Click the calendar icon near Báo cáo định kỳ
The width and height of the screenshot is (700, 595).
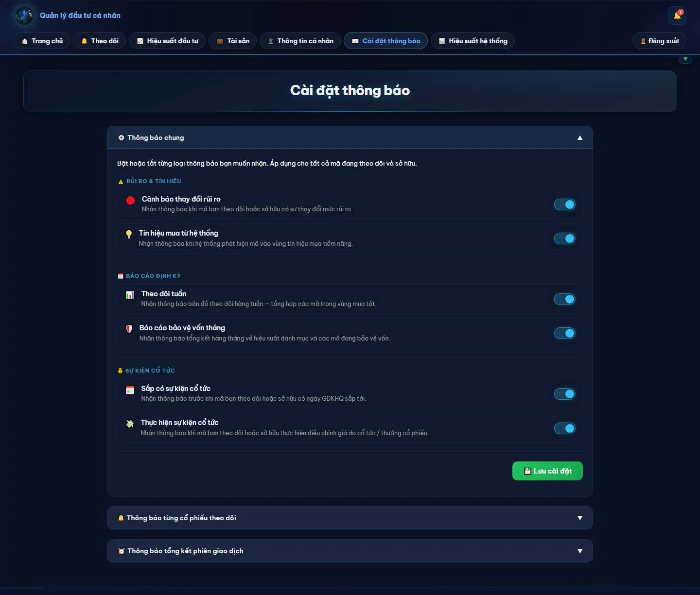tap(121, 276)
